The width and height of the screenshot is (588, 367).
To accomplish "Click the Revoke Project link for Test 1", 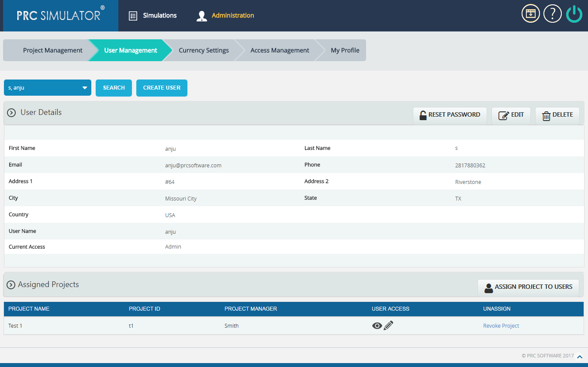I will point(501,325).
